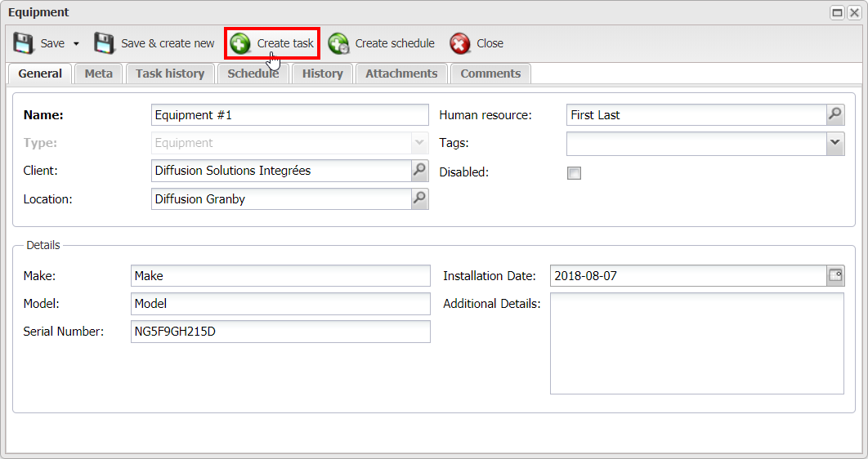Image resolution: width=868 pixels, height=459 pixels.
Task: Open the Comments tab
Action: pyautogui.click(x=490, y=74)
